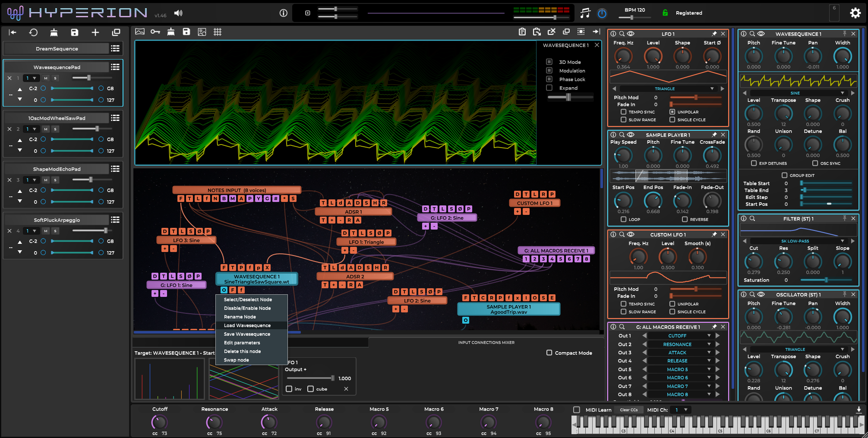Pin the LFO 1 panel
The width and height of the screenshot is (868, 438).
(x=714, y=34)
